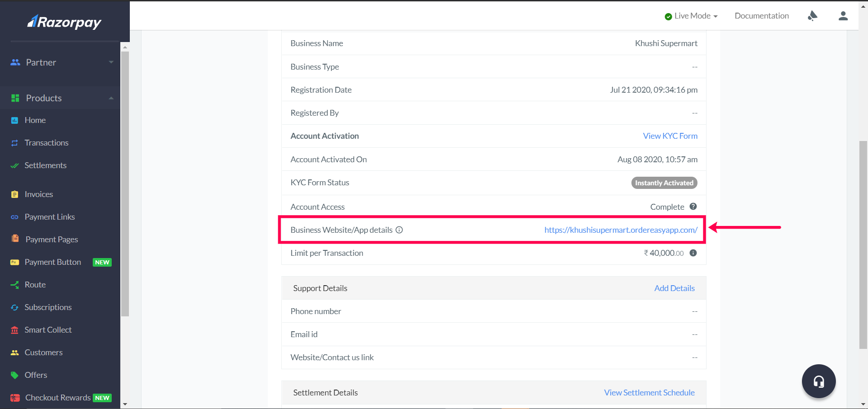Screen dimensions: 868x409
Task: Click the Business Website/App details info icon
Action: tap(399, 230)
